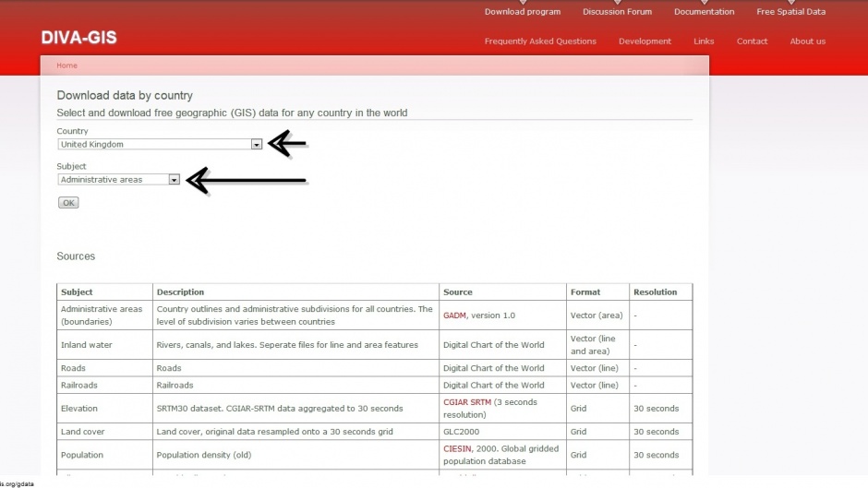Open the Documentation menu link

tap(705, 12)
